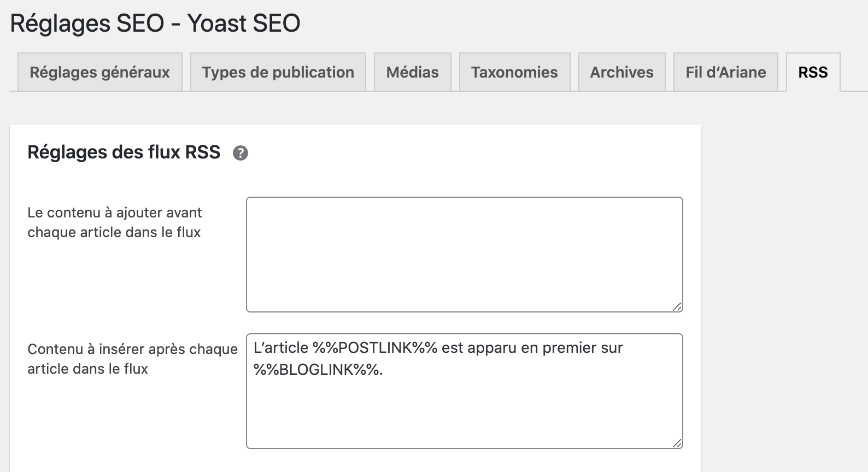Click resize handle of the after-article textarea
The width and height of the screenshot is (868, 472).
(x=677, y=444)
